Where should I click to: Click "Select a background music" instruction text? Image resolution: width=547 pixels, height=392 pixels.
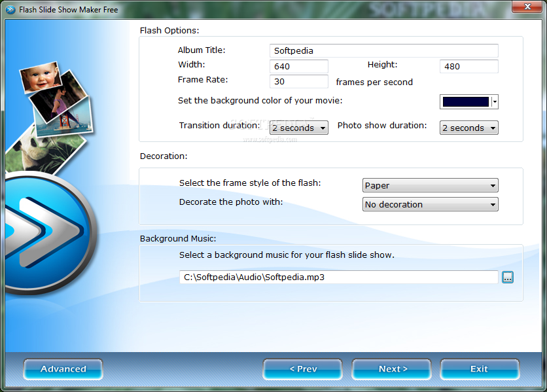coord(287,255)
